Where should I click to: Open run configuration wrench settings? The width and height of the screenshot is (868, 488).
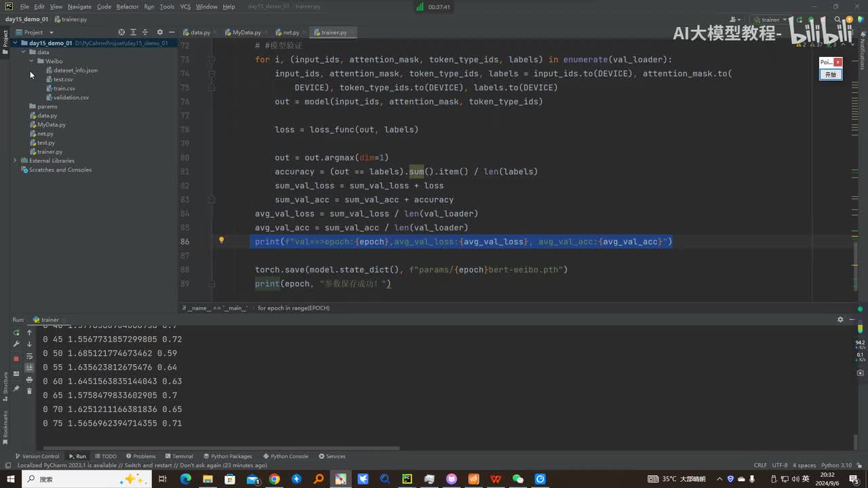(x=16, y=344)
